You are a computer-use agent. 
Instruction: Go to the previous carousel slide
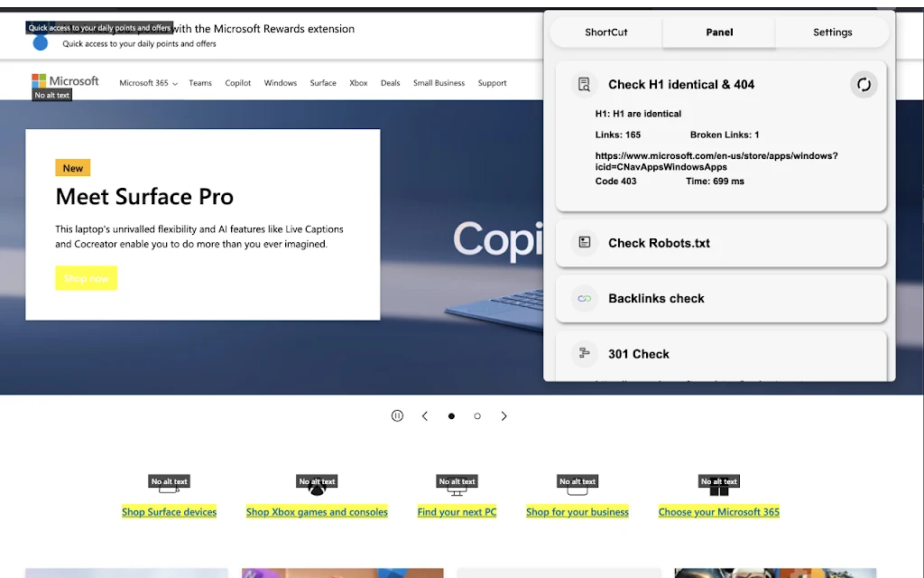(x=425, y=415)
